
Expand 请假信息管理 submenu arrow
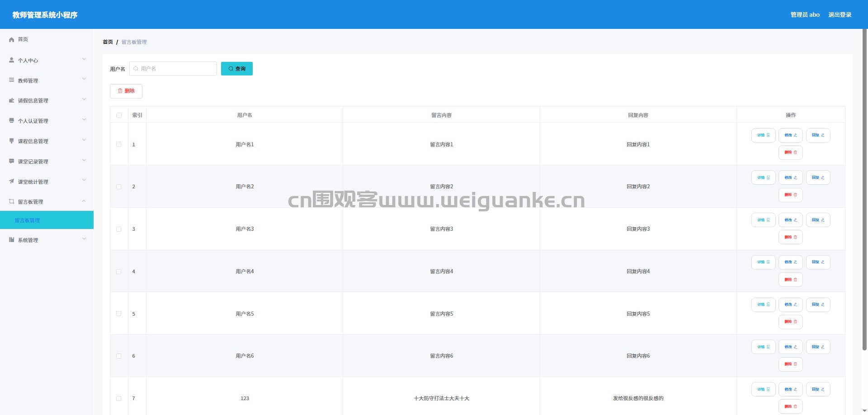click(84, 99)
